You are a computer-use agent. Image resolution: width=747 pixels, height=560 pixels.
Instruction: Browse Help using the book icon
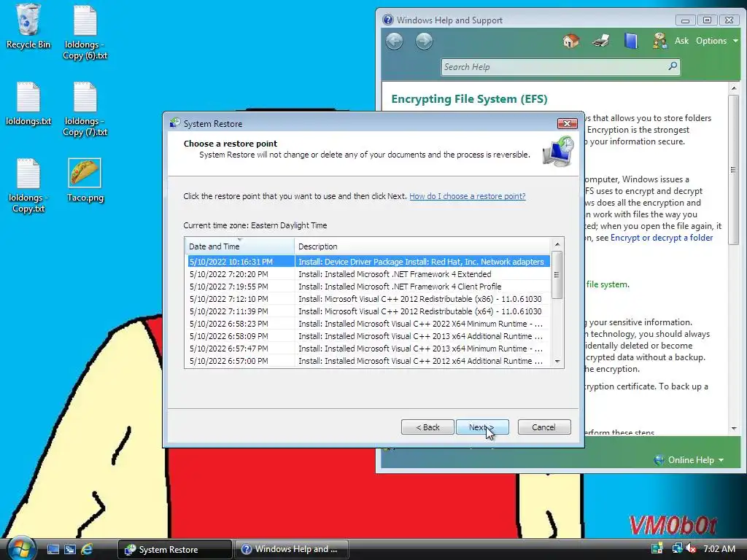click(631, 41)
